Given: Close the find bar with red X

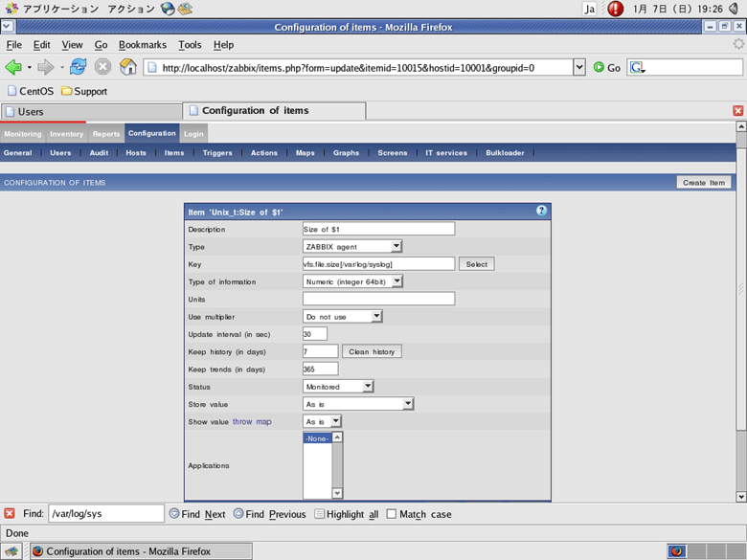Looking at the screenshot, I should 10,514.
